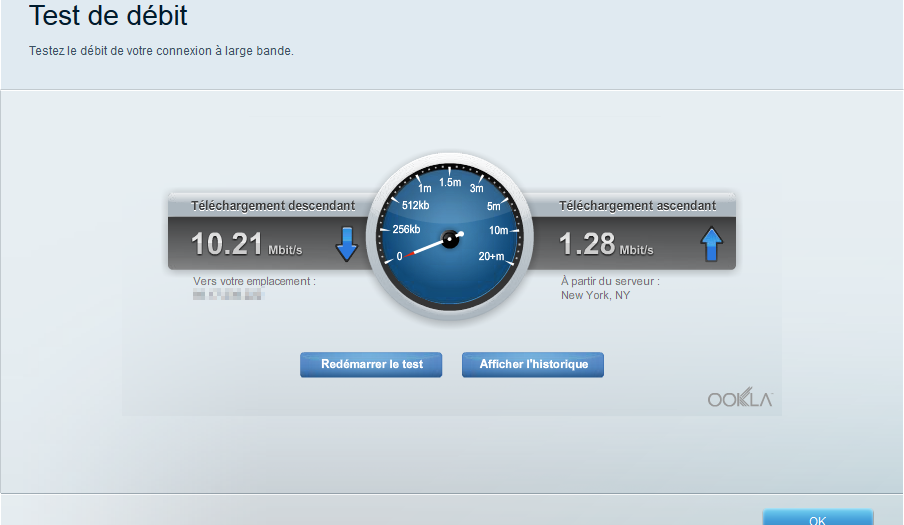Click the 1.5m label atop the gauge
904x525 pixels.
click(x=450, y=182)
